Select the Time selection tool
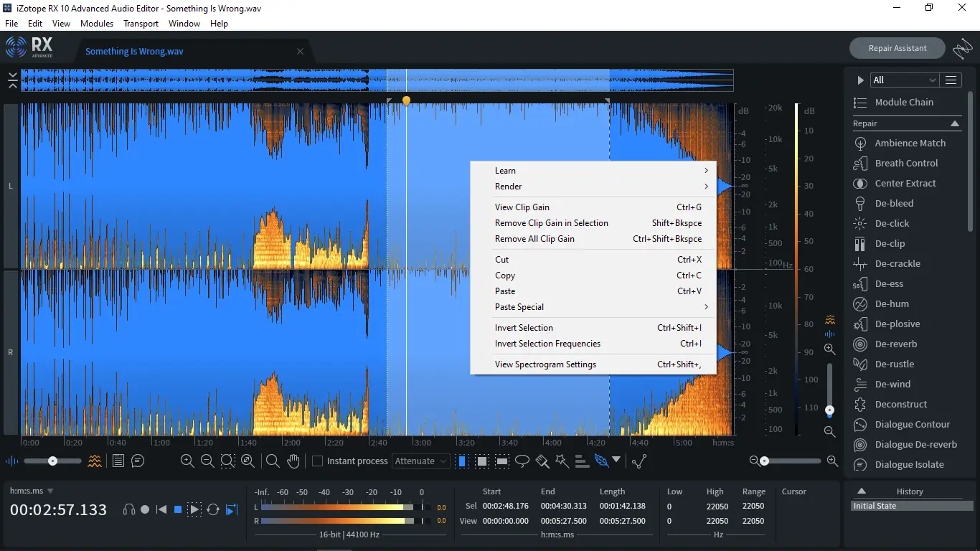Viewport: 980px width, 551px height. (x=463, y=461)
